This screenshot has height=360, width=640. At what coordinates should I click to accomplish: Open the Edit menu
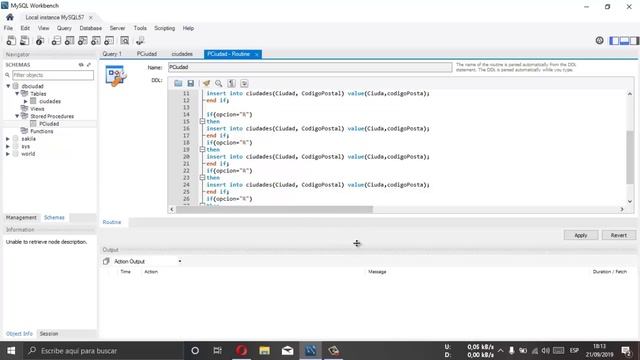25,28
